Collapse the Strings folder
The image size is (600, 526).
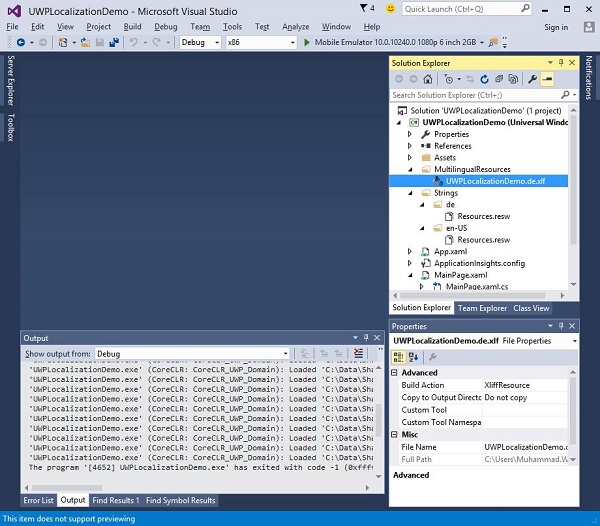coord(410,193)
